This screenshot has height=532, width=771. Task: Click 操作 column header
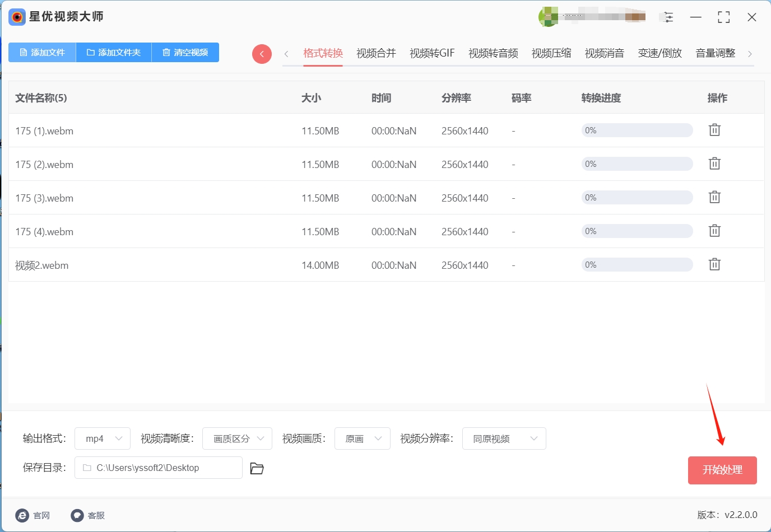click(x=717, y=98)
